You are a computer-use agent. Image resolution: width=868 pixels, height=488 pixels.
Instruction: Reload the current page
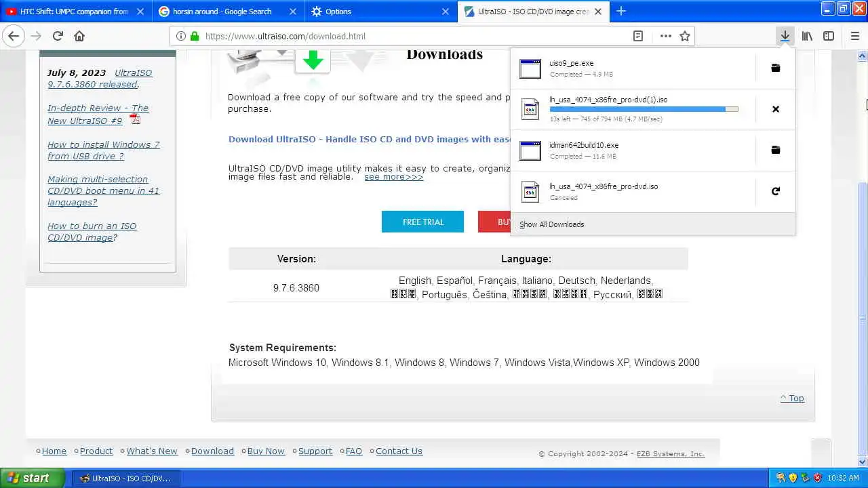[x=58, y=36]
